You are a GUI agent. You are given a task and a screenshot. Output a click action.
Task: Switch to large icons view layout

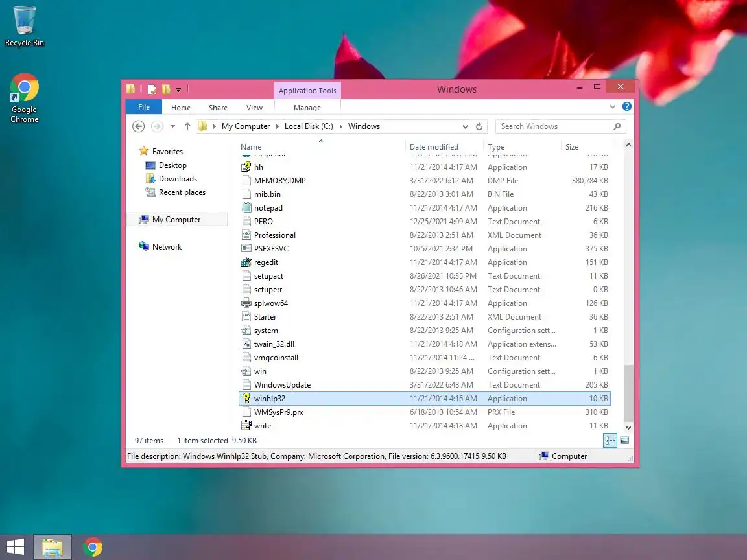pos(624,441)
